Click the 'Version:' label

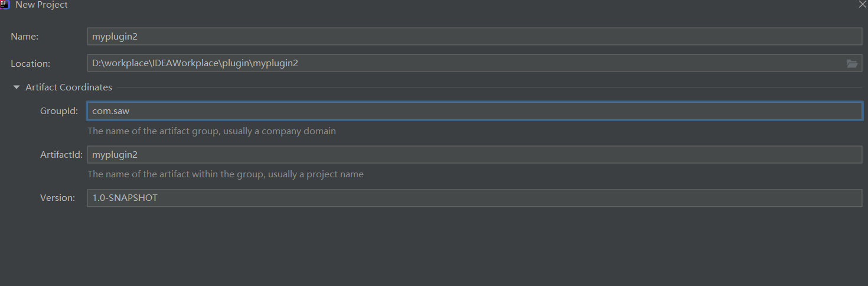click(57, 198)
